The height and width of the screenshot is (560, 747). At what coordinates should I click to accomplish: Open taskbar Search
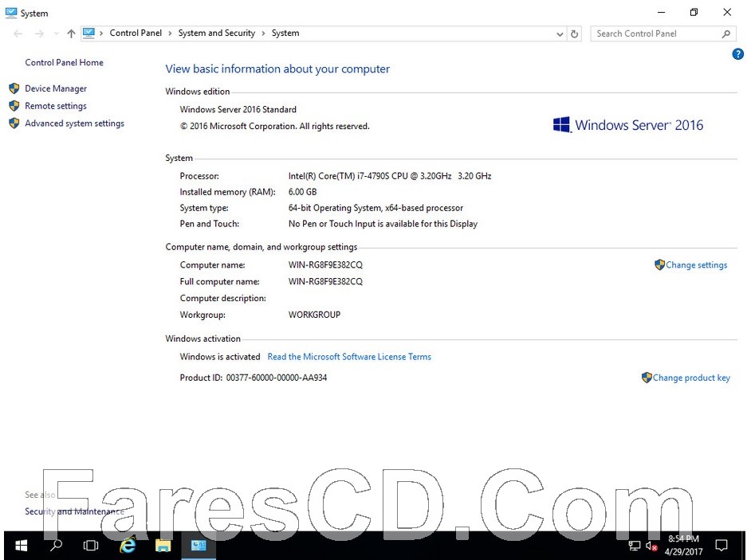pyautogui.click(x=57, y=546)
